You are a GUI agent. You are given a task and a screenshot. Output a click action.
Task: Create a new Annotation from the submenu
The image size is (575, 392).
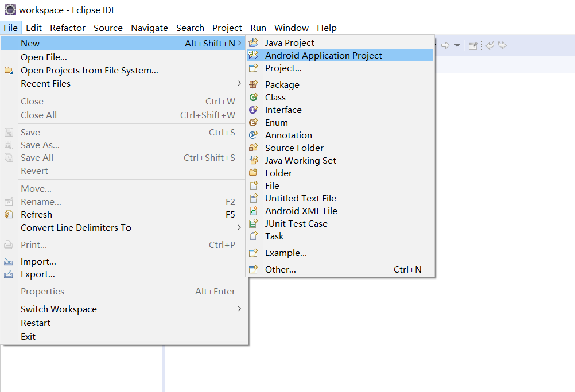(x=288, y=135)
